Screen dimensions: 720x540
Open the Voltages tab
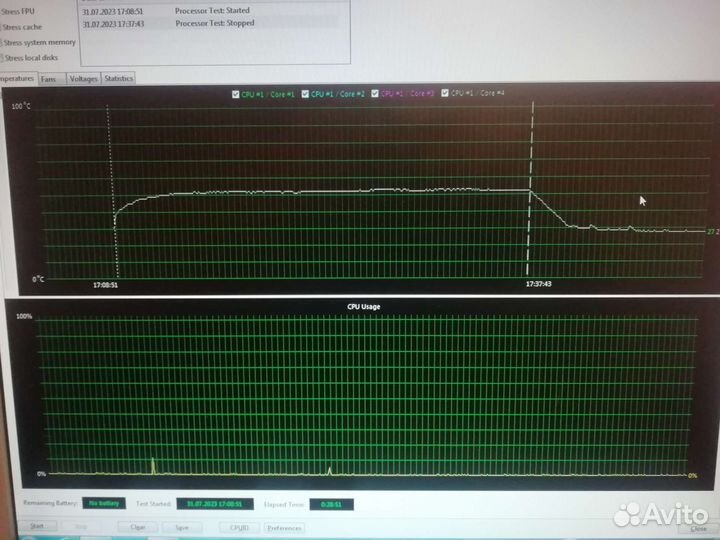pos(84,79)
